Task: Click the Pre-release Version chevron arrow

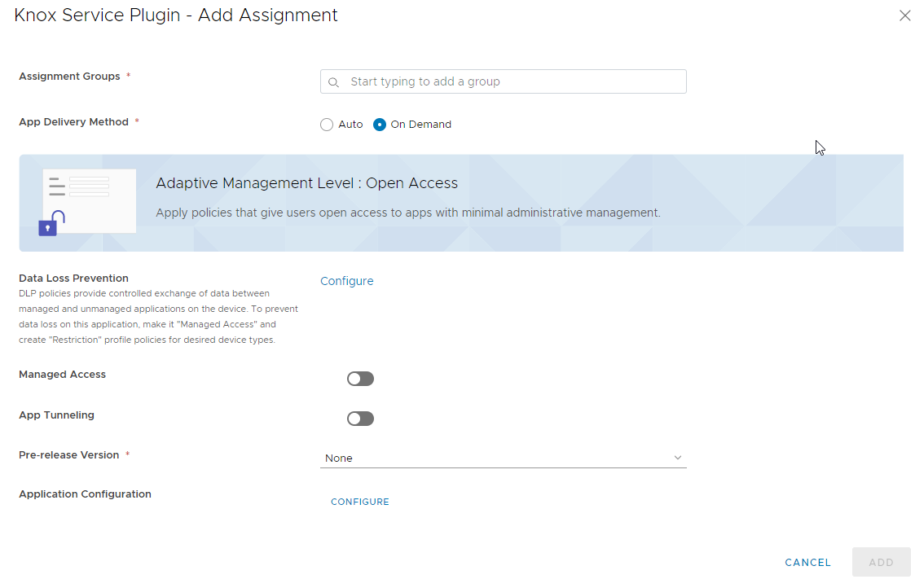Action: point(678,458)
